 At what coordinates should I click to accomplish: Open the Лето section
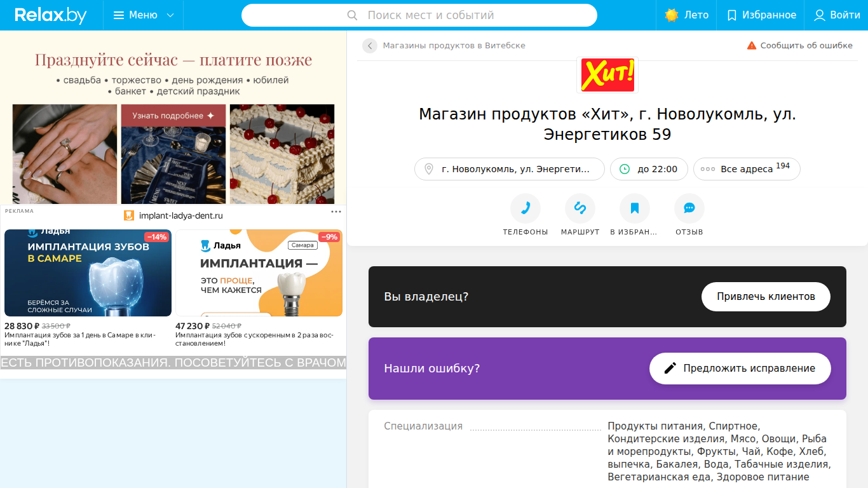click(x=686, y=15)
